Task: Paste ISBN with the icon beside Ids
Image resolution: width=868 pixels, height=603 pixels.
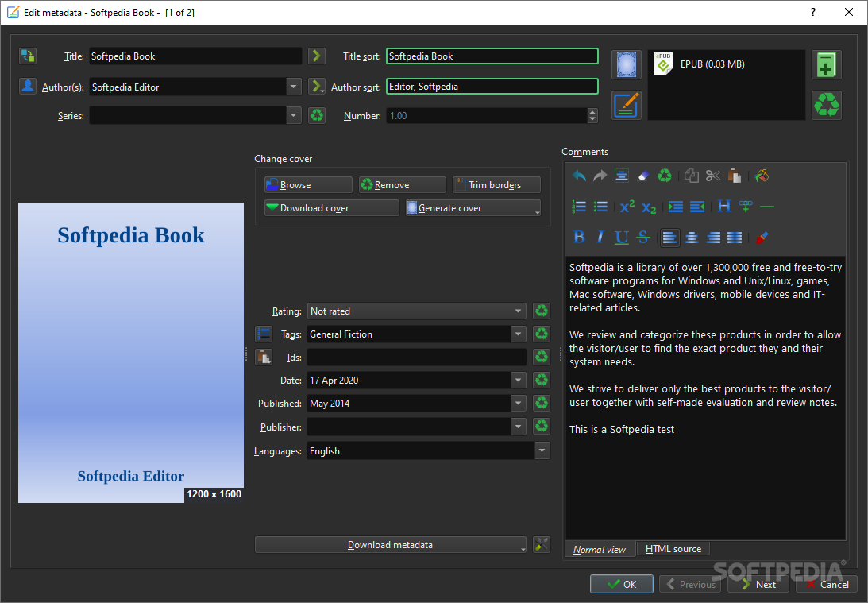Action: click(x=264, y=357)
